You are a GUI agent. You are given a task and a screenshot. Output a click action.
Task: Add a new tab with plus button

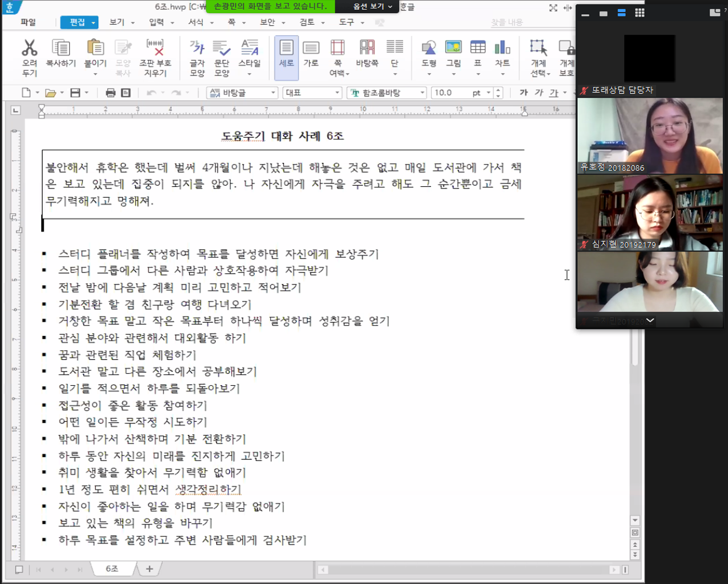(149, 569)
